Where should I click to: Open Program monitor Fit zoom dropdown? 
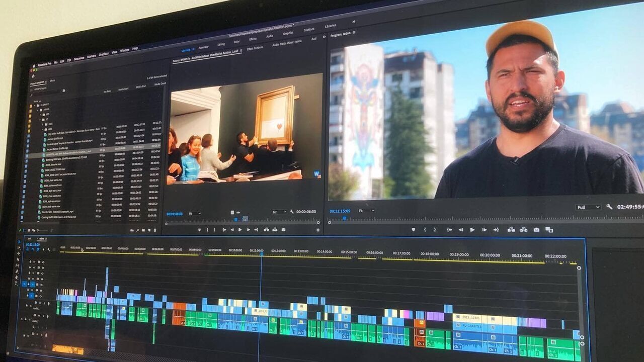click(366, 210)
